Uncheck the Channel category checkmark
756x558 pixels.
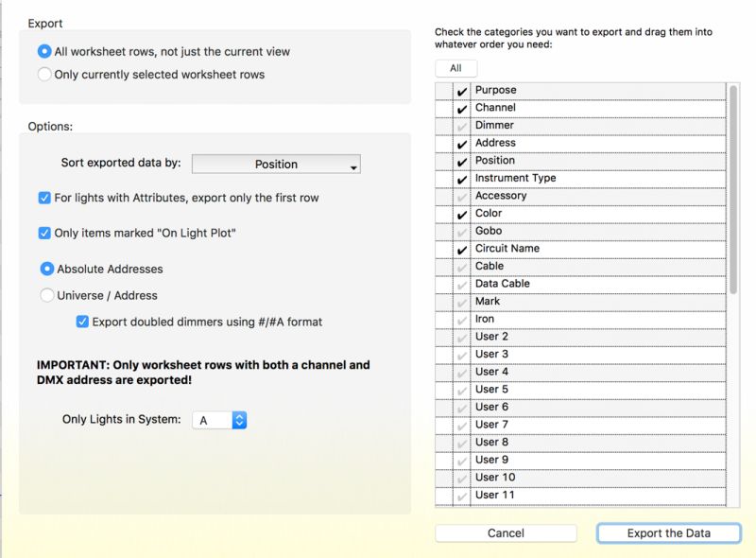pyautogui.click(x=462, y=109)
